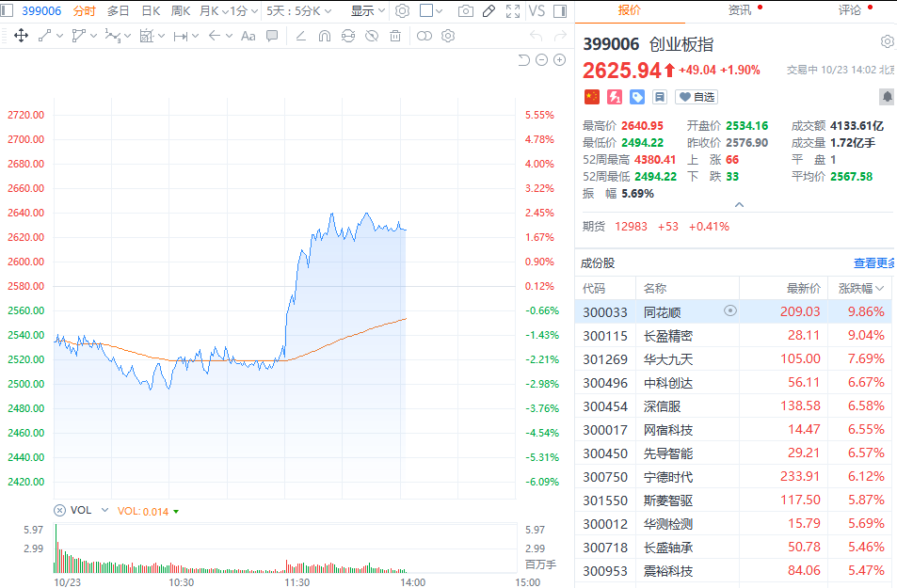
Task: Redo the drawing action
Action: point(560,36)
